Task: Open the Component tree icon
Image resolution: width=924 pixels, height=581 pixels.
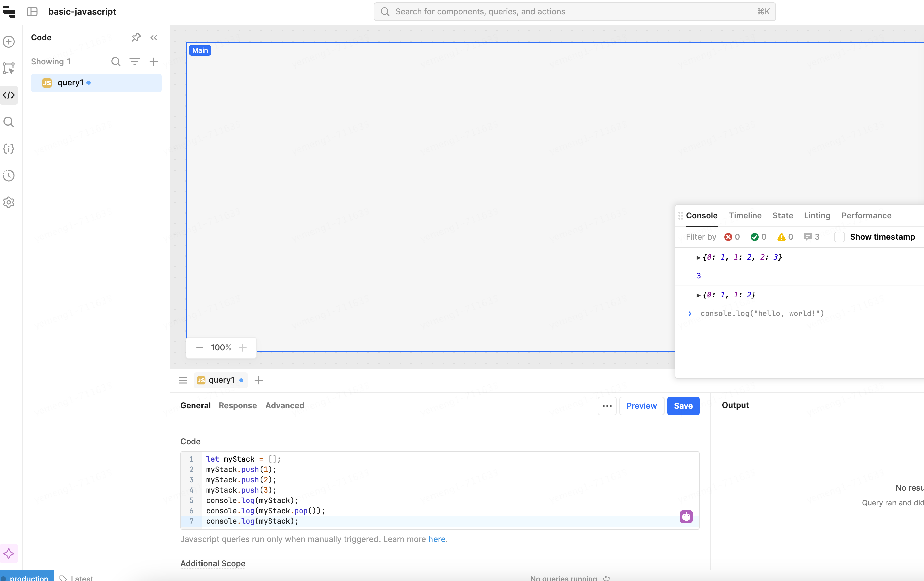Action: pos(9,68)
